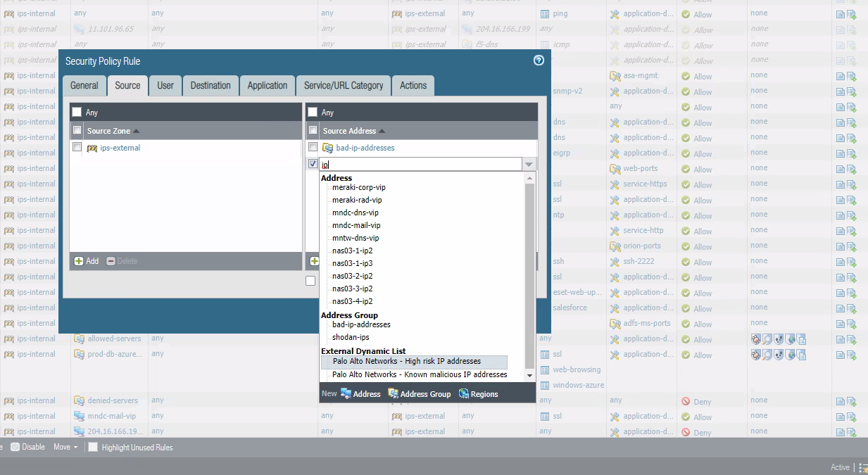Viewport: 868px width, 475px height.
Task: Open the source address field dropdown arrow
Action: click(x=529, y=163)
